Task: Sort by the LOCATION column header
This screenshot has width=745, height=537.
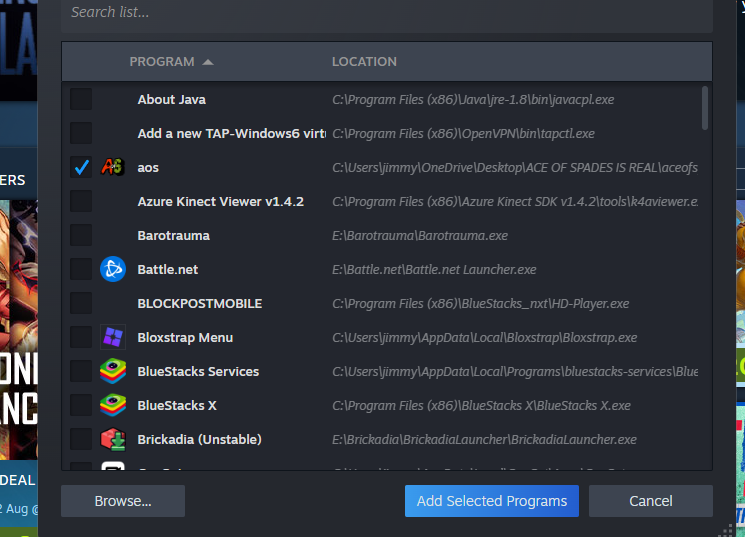Action: (x=364, y=62)
